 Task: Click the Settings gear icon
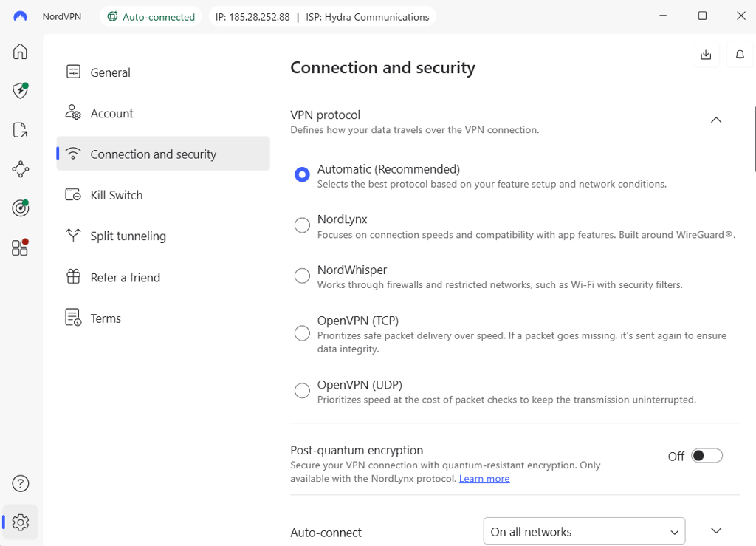(20, 522)
